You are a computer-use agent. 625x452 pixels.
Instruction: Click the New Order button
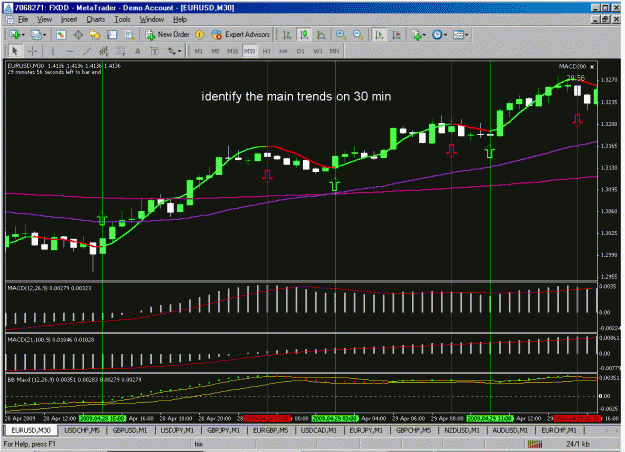167,35
